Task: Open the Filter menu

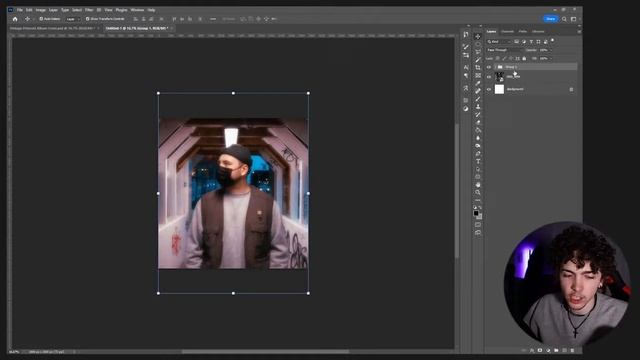Action: tap(89, 10)
